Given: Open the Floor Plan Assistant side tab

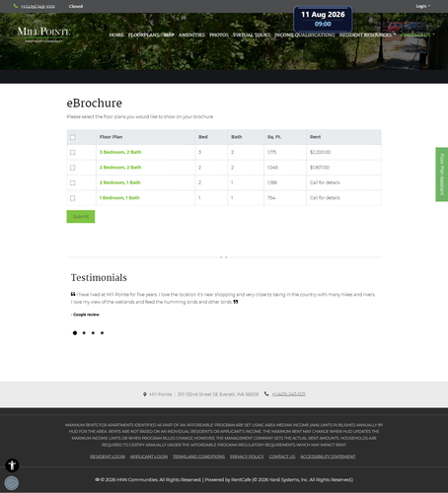Looking at the screenshot, I should coord(442,175).
